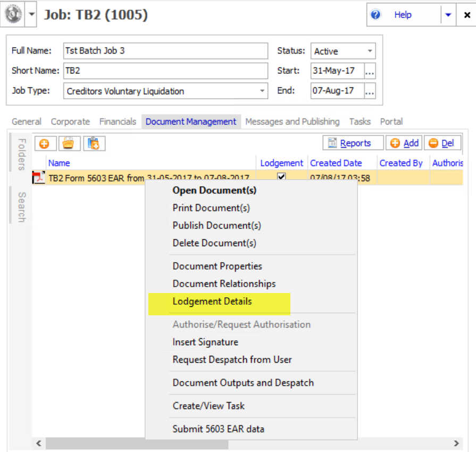
Task: Click the horizontal scrollbar thumb
Action: coord(137,443)
